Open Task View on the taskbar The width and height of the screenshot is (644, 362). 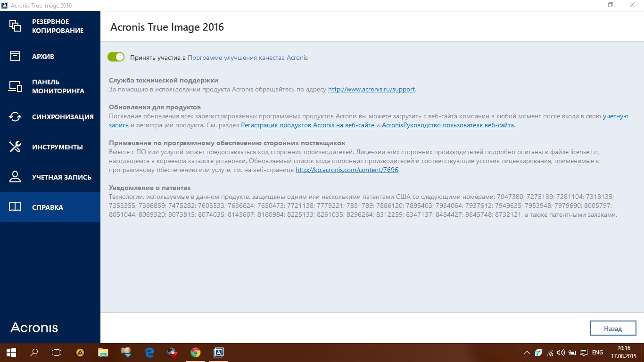57,352
